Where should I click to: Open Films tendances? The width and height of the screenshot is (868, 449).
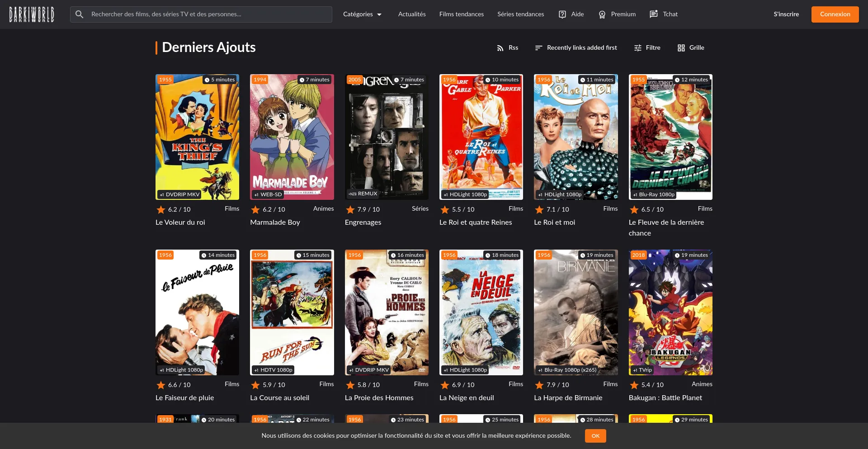coord(462,14)
